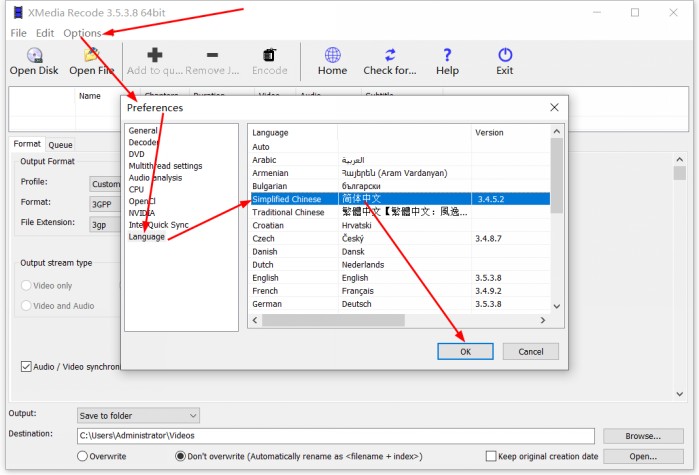Open the Home globe icon
The image size is (699, 475).
coord(333,55)
